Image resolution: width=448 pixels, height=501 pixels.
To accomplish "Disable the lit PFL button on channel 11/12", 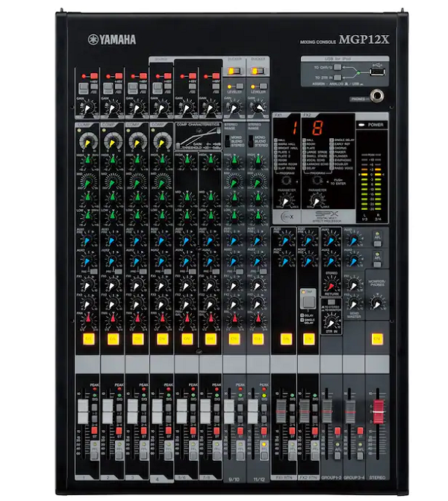I will [264, 455].
